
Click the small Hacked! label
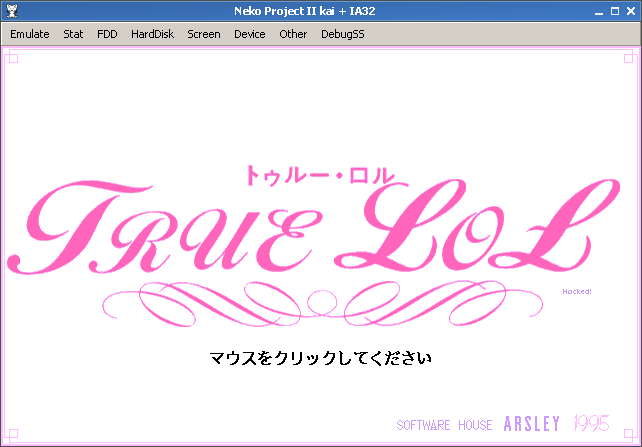(577, 292)
